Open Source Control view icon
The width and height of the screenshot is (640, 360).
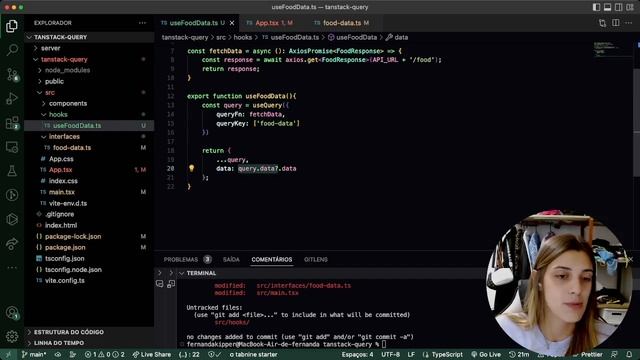12,74
